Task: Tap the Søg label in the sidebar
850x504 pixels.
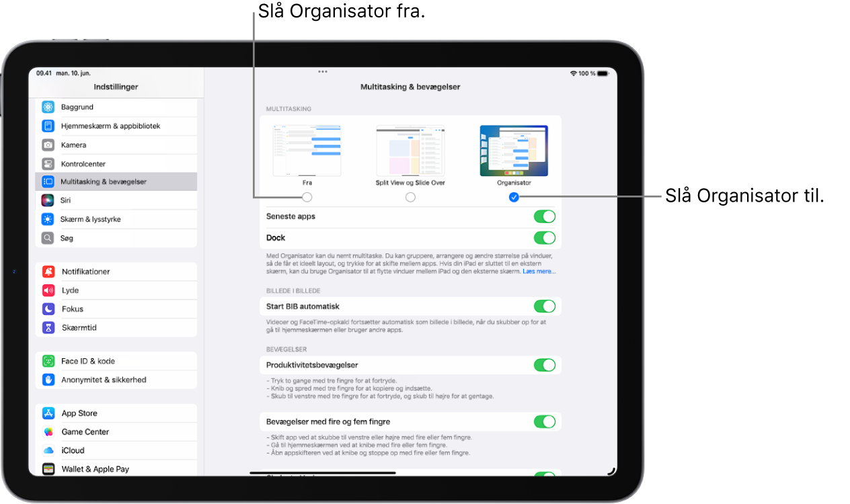Action: (x=67, y=238)
